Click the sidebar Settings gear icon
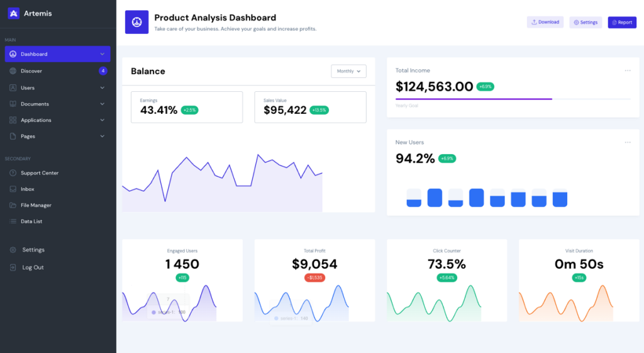The width and height of the screenshot is (644, 353). point(13,250)
